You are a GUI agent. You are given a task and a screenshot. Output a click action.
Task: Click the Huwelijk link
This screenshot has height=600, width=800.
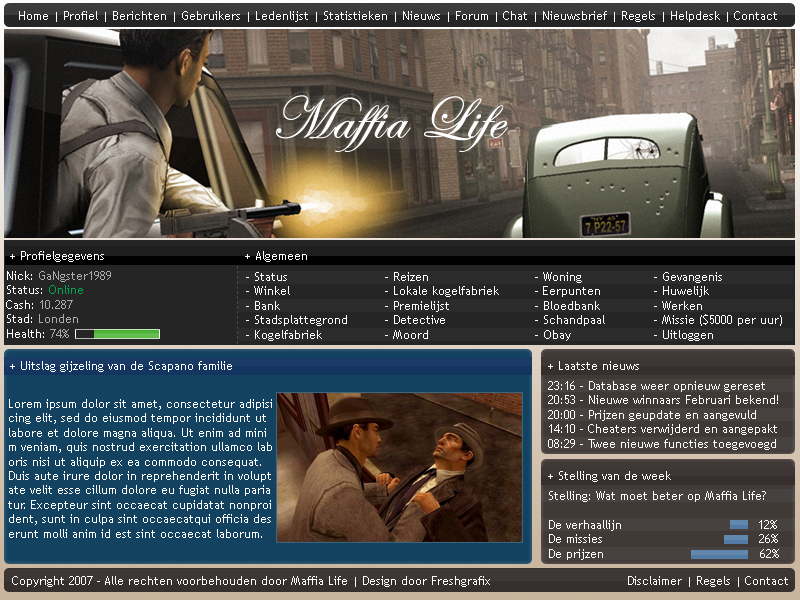point(685,291)
